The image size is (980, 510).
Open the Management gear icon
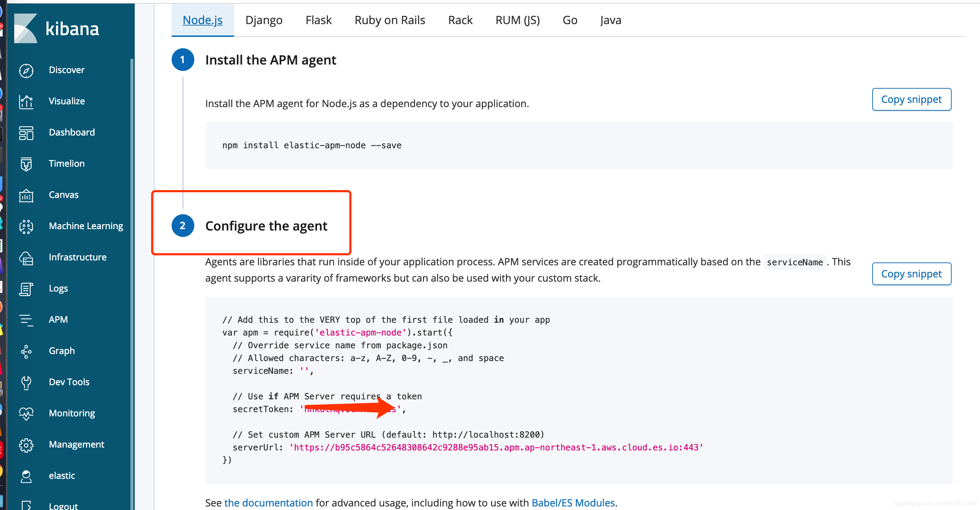point(26,445)
